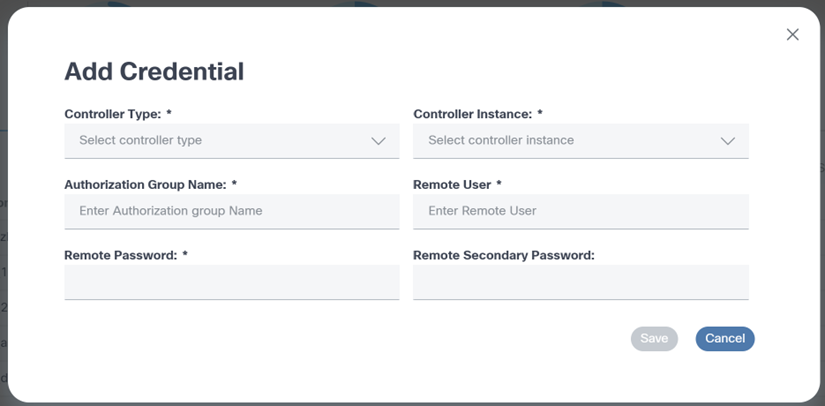This screenshot has height=406, width=825.
Task: Click the Controller Instance label text
Action: click(x=472, y=114)
